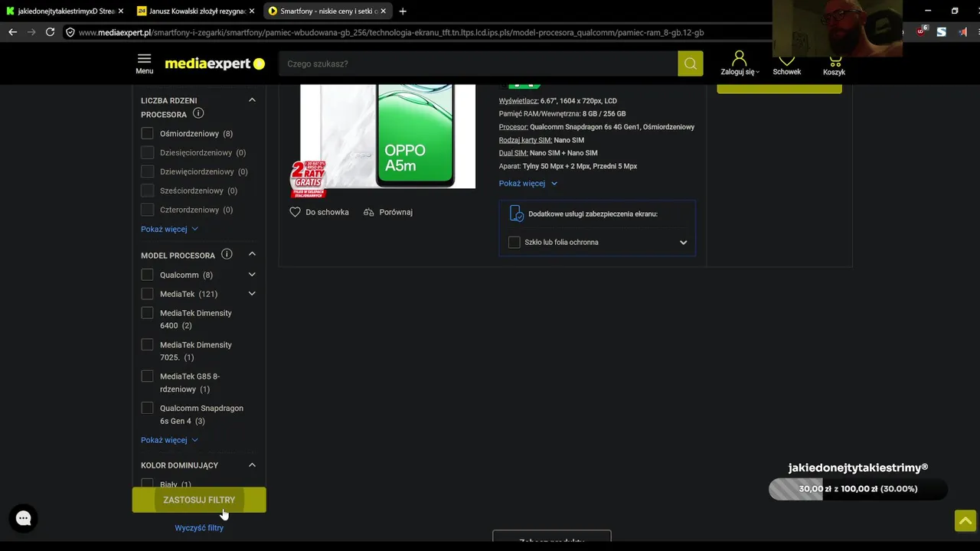This screenshot has height=551, width=980.
Task: Expand the Qualcomm sub-options chevron
Action: pos(252,275)
